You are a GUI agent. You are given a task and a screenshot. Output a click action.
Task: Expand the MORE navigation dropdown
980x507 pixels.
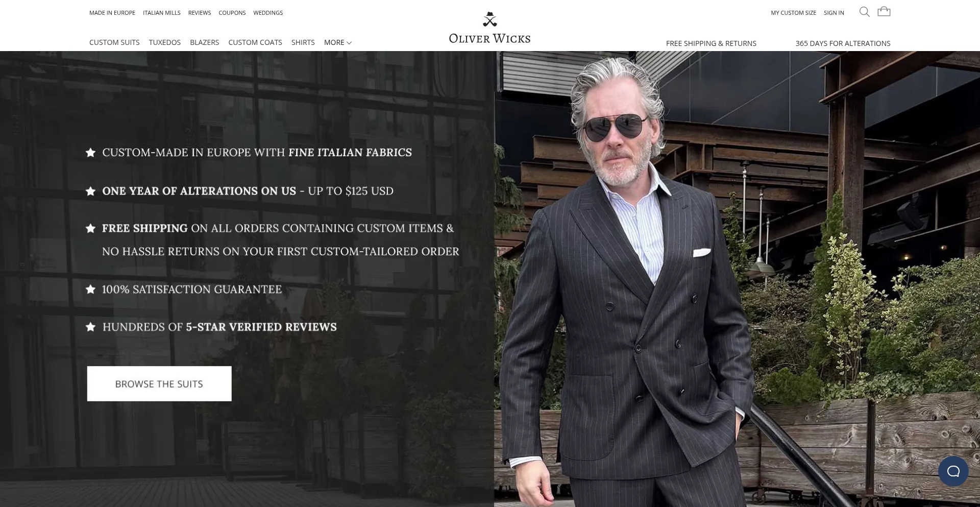338,42
